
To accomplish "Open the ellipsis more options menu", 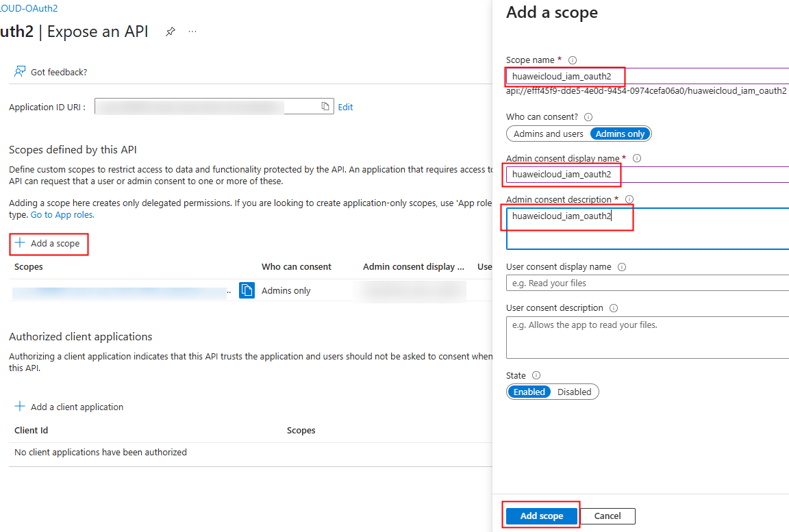I will tap(192, 31).
